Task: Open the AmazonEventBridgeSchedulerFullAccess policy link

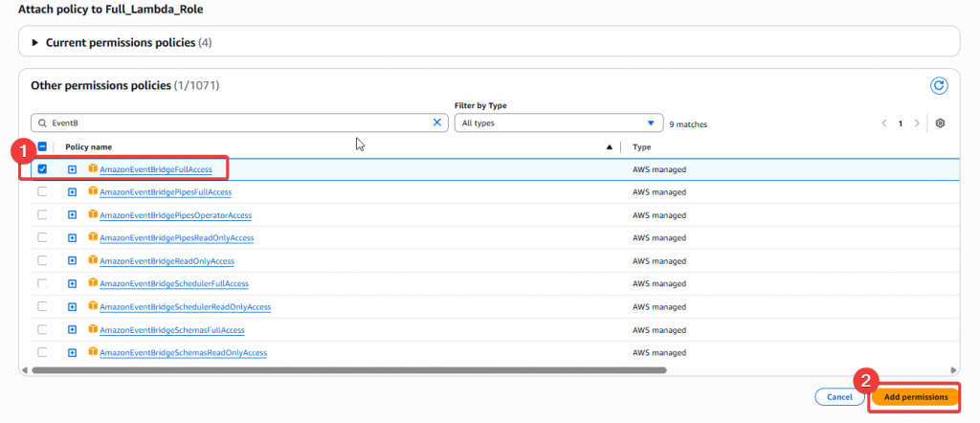Action: 174,283
